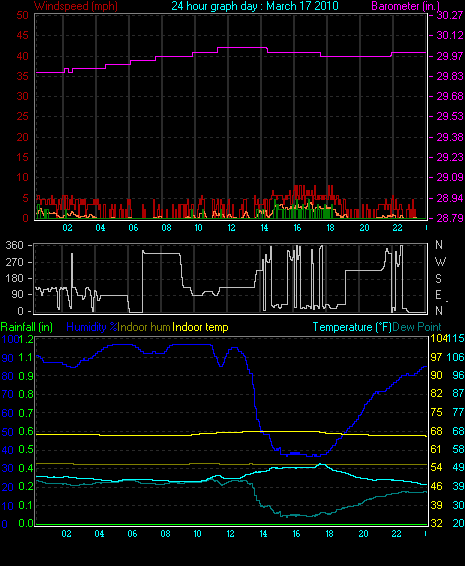Viewport: 465px width, 566px height.
Task: Select the Humidity % legend label
Action: (92, 327)
